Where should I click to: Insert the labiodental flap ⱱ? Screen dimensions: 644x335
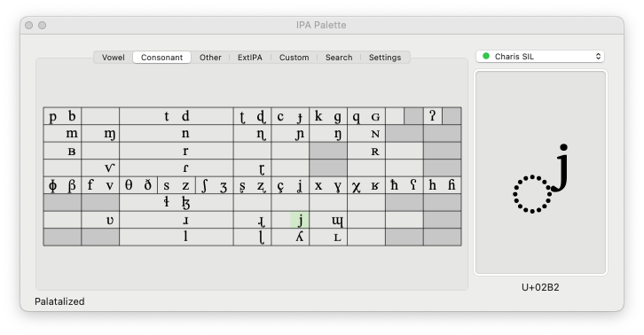coord(110,168)
